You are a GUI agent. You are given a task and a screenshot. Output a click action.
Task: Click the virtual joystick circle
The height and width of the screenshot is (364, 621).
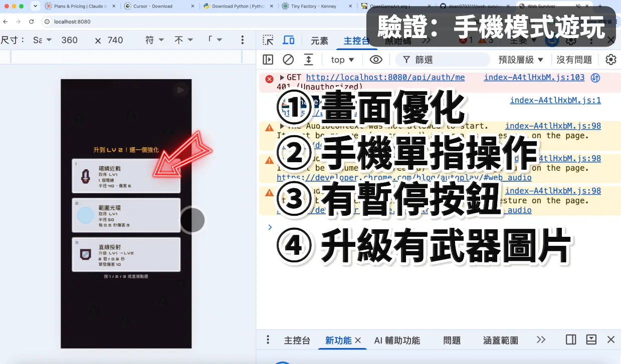[x=192, y=220]
